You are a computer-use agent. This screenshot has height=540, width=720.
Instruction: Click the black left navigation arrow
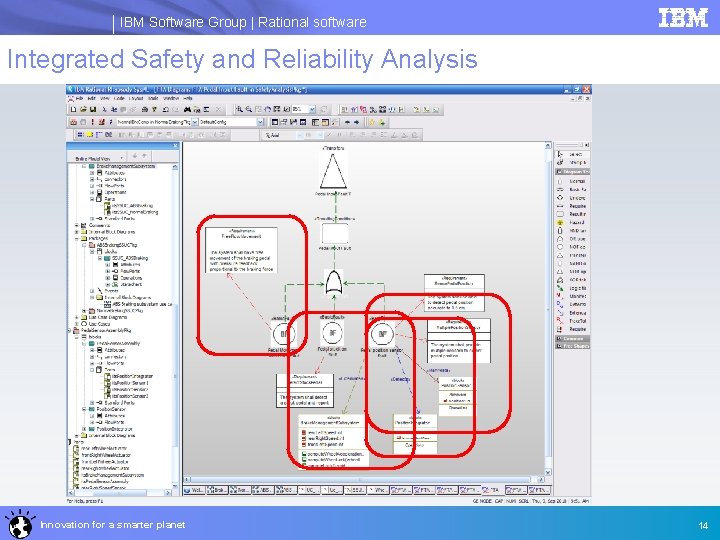[x=347, y=122]
